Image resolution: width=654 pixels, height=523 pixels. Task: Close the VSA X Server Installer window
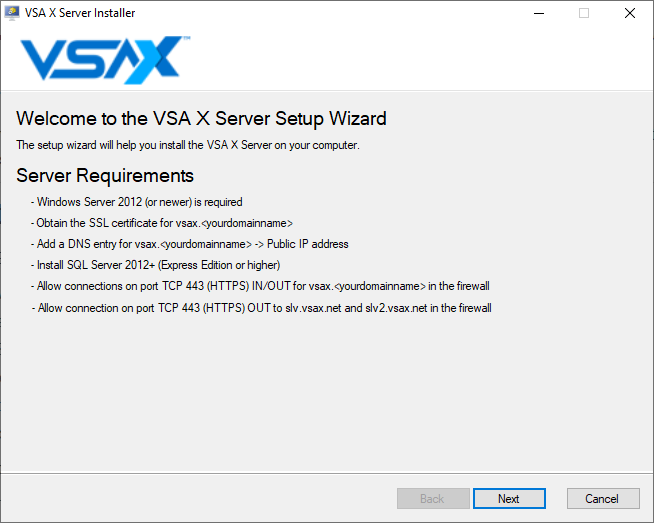pyautogui.click(x=630, y=13)
